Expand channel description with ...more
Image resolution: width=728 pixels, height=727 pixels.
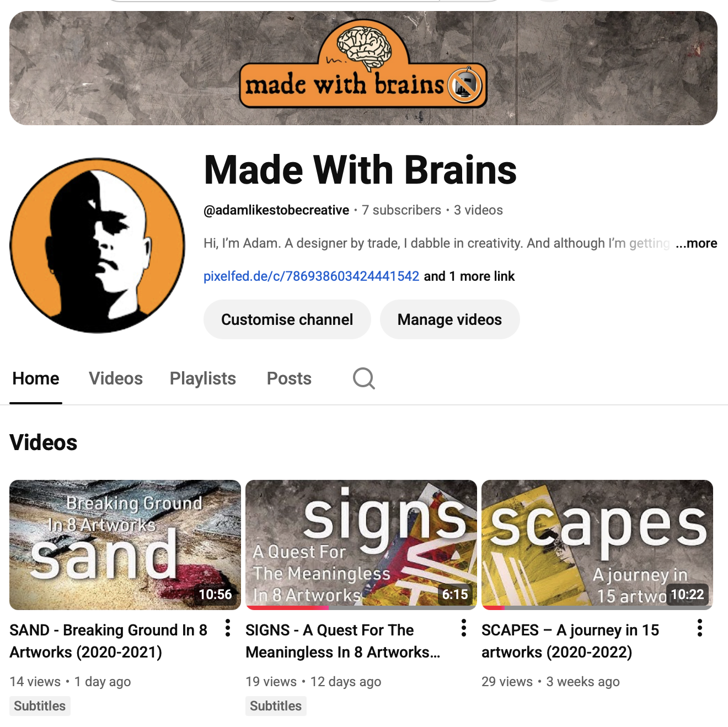click(696, 243)
